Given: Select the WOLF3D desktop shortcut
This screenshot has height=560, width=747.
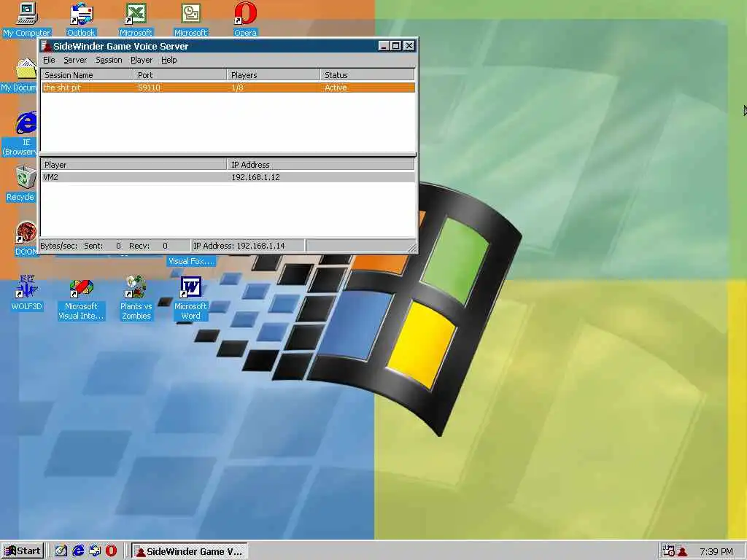Looking at the screenshot, I should click(26, 293).
